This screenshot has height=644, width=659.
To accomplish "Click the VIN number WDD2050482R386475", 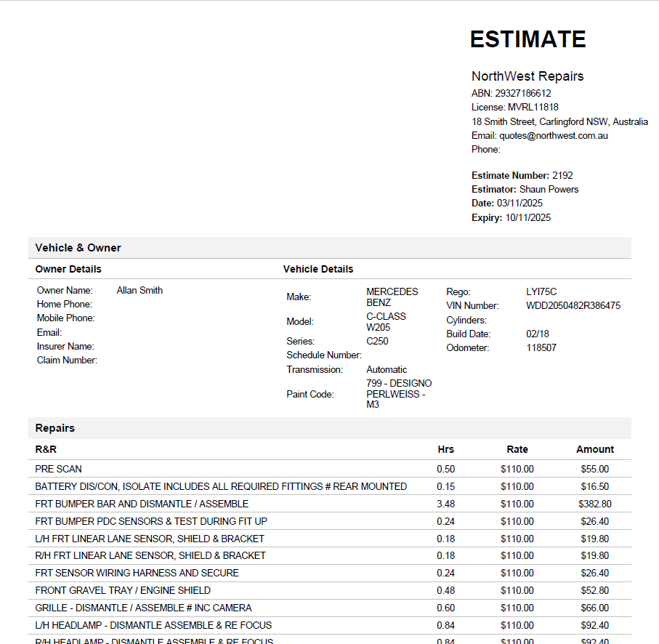I will [x=573, y=305].
